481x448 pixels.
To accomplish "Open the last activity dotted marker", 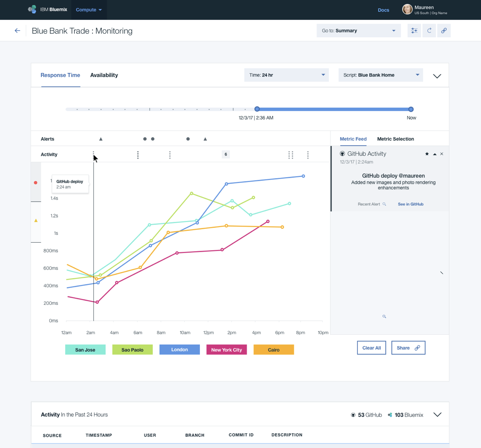I will (308, 155).
